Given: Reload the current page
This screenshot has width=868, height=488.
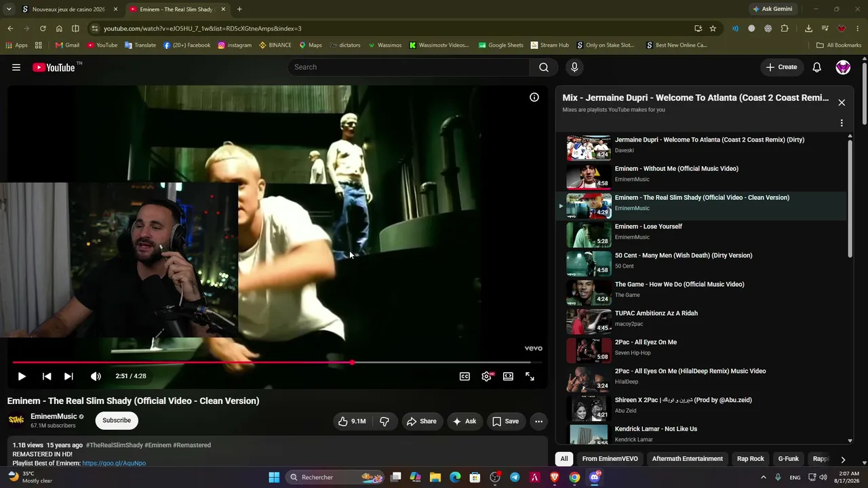Looking at the screenshot, I should [x=43, y=28].
